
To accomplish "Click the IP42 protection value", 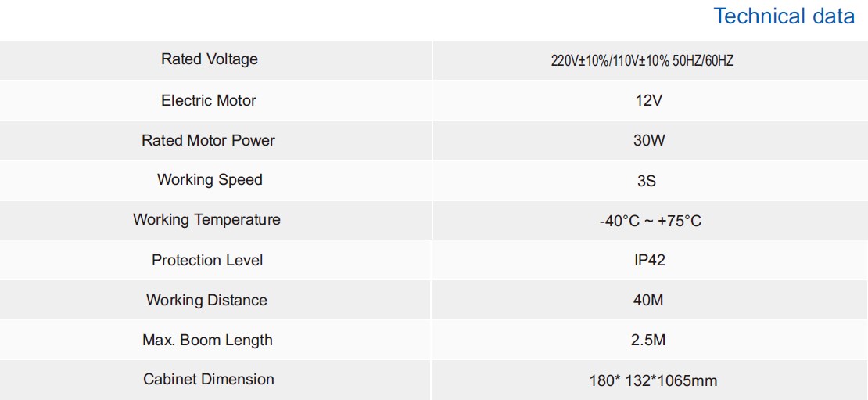I will (x=650, y=261).
